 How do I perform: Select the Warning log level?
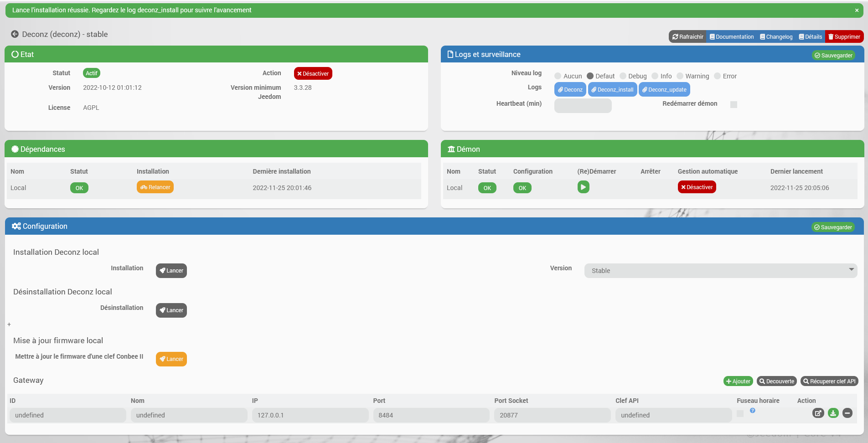tap(680, 76)
